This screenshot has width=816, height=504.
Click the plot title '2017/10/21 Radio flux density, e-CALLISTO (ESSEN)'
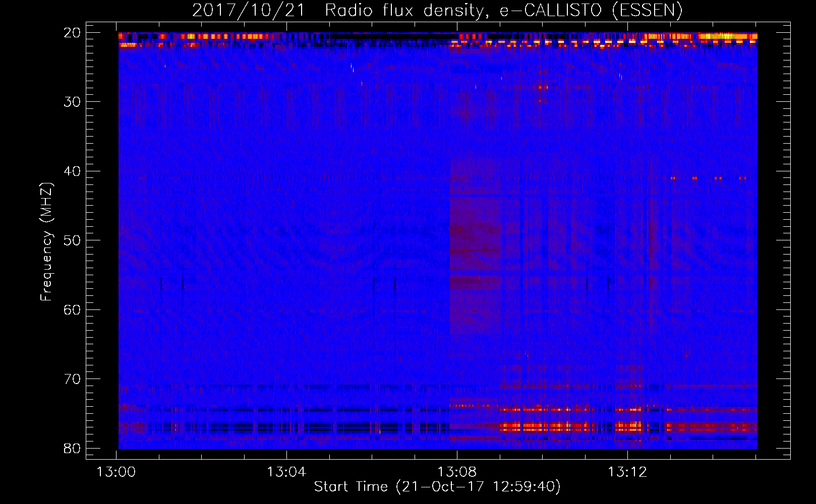point(437,10)
